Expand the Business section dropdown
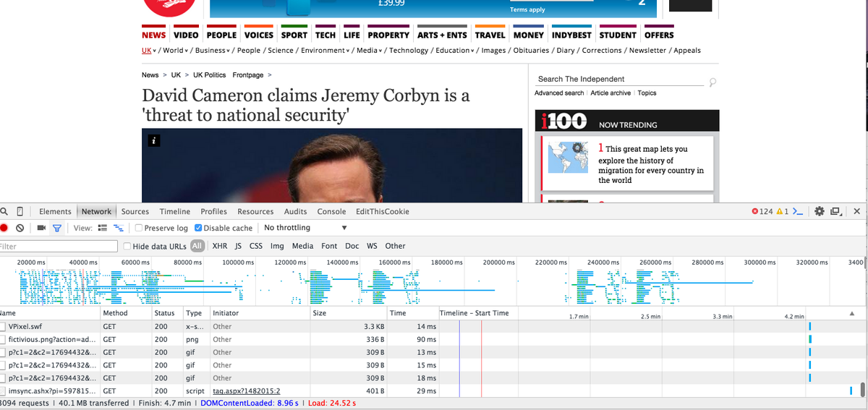Image resolution: width=868 pixels, height=410 pixels. pyautogui.click(x=229, y=51)
